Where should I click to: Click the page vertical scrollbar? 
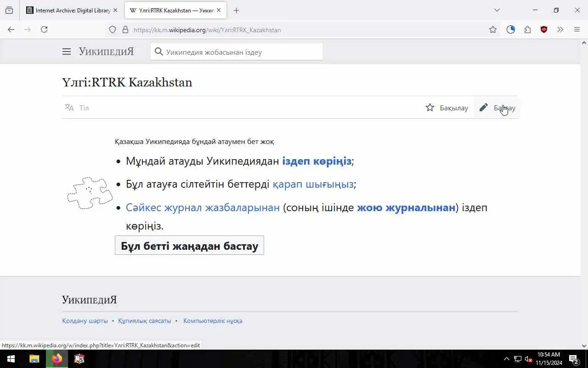584,193
